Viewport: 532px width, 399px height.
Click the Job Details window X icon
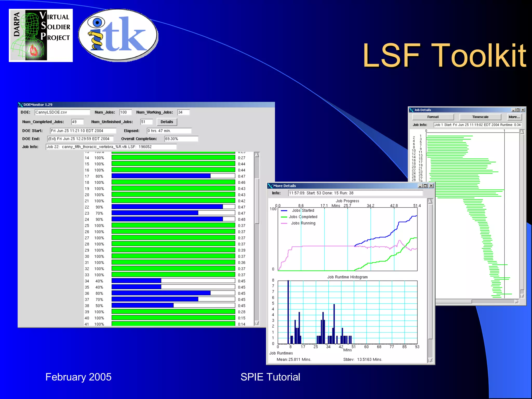tap(411, 110)
